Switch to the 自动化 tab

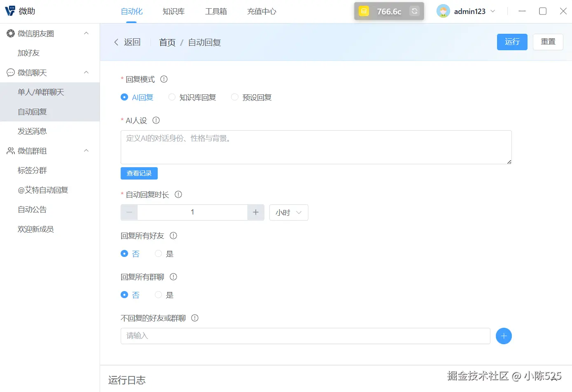click(132, 11)
